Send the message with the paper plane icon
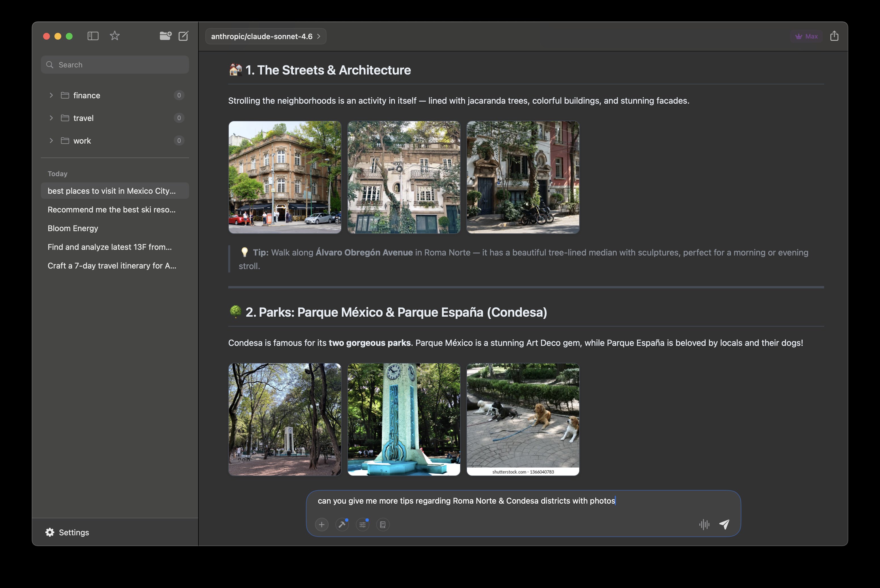Viewport: 880px width, 588px height. [724, 524]
